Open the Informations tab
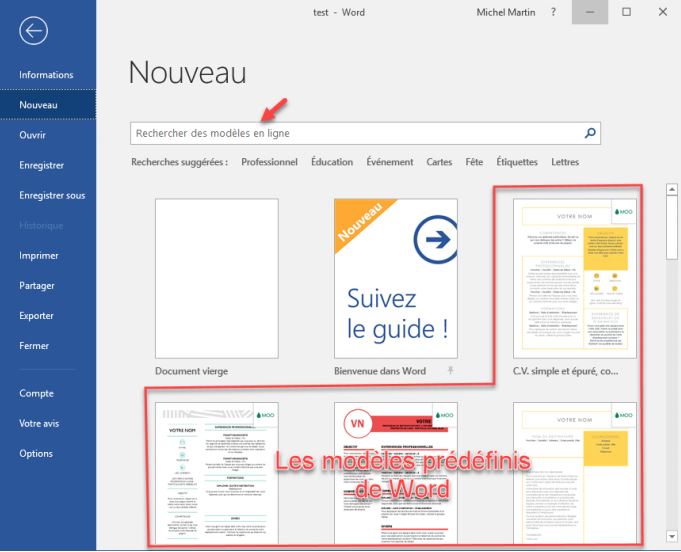The width and height of the screenshot is (681, 552). [46, 75]
